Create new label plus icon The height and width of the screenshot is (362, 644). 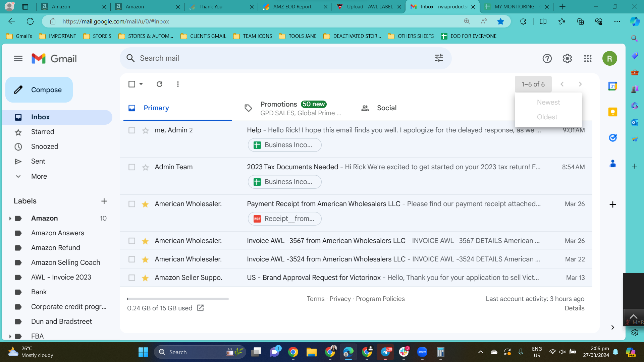pyautogui.click(x=104, y=201)
